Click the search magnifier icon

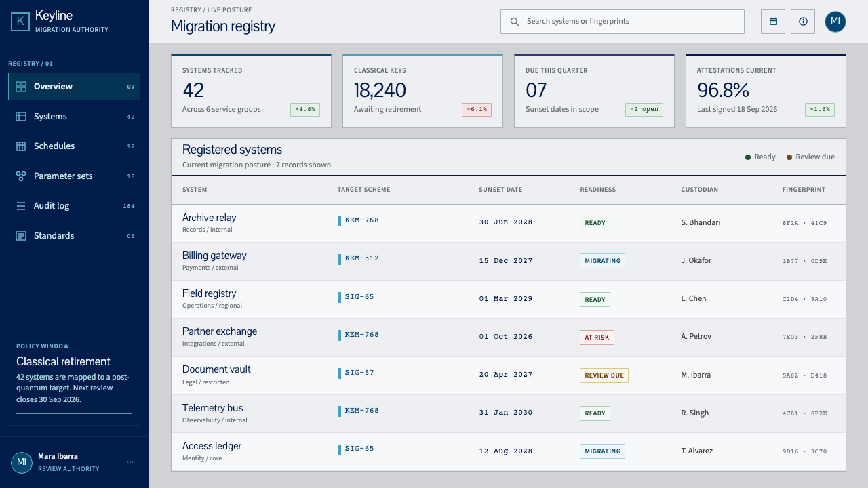(x=515, y=22)
